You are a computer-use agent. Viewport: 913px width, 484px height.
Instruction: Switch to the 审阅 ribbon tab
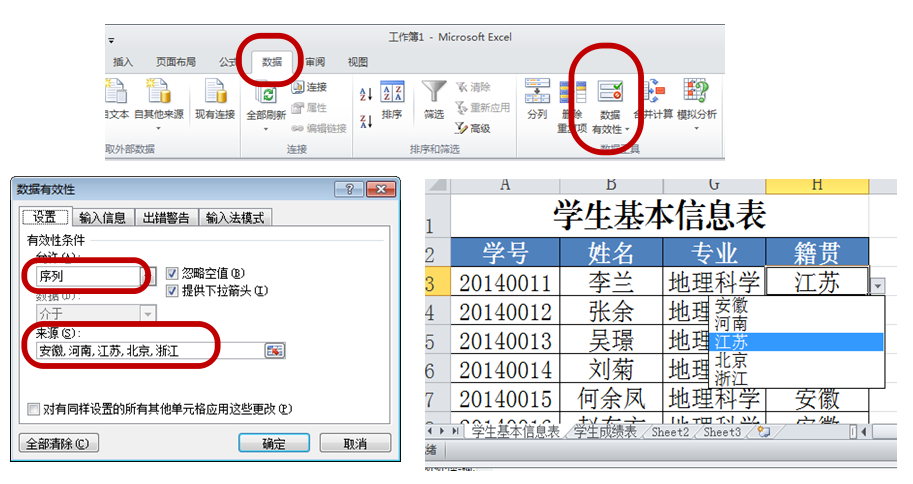315,62
